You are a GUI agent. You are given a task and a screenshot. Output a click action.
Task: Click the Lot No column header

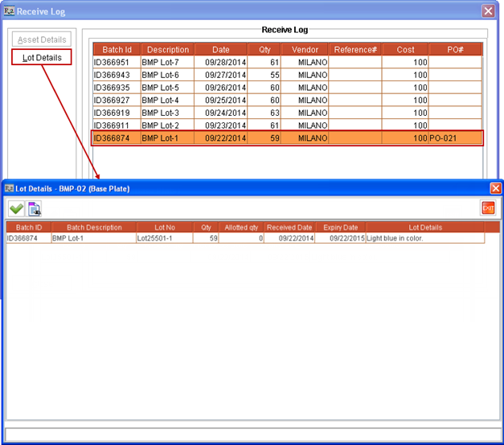pos(165,228)
